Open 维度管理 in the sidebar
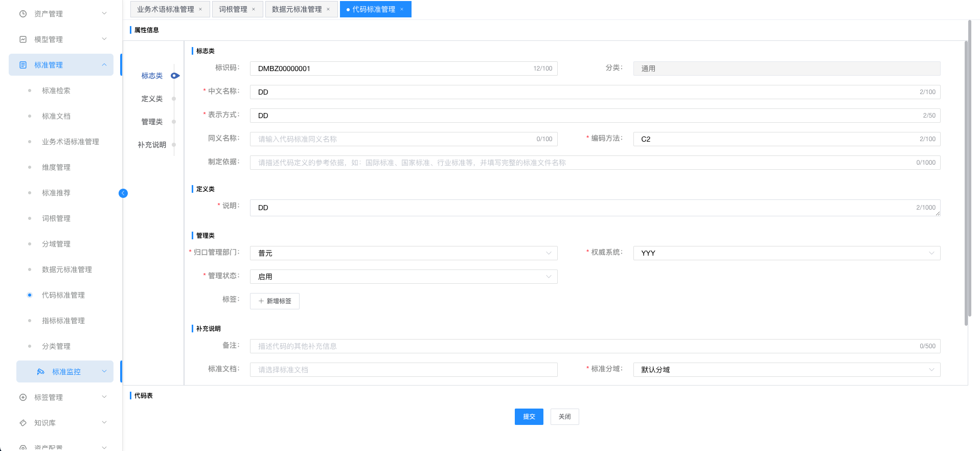 click(x=56, y=167)
